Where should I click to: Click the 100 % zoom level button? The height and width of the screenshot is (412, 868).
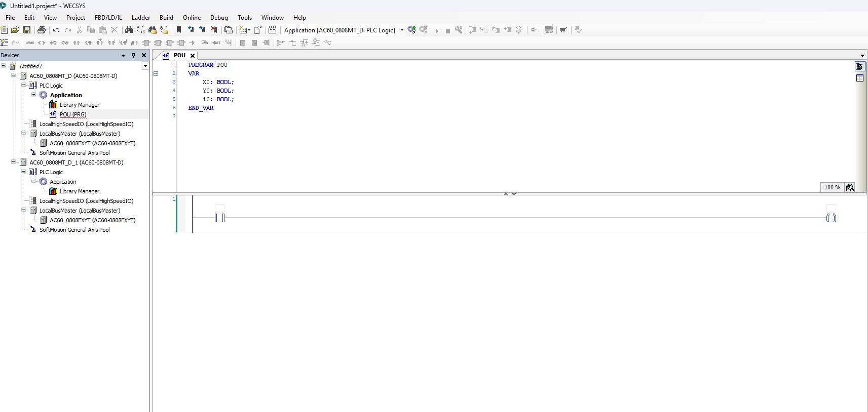[x=832, y=187]
